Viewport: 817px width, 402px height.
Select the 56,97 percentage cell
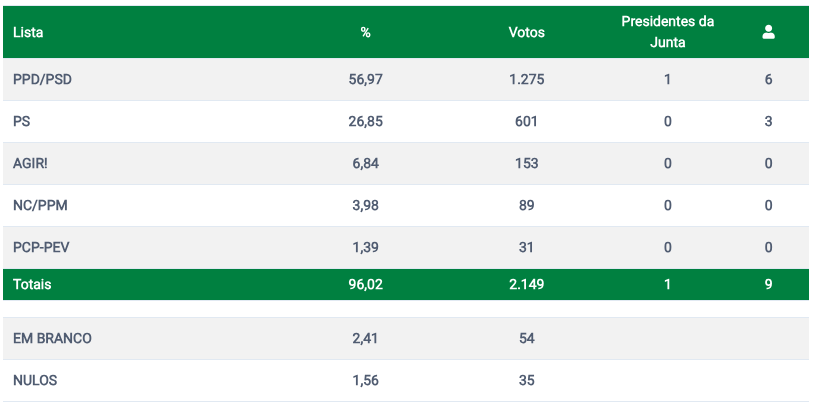[365, 79]
